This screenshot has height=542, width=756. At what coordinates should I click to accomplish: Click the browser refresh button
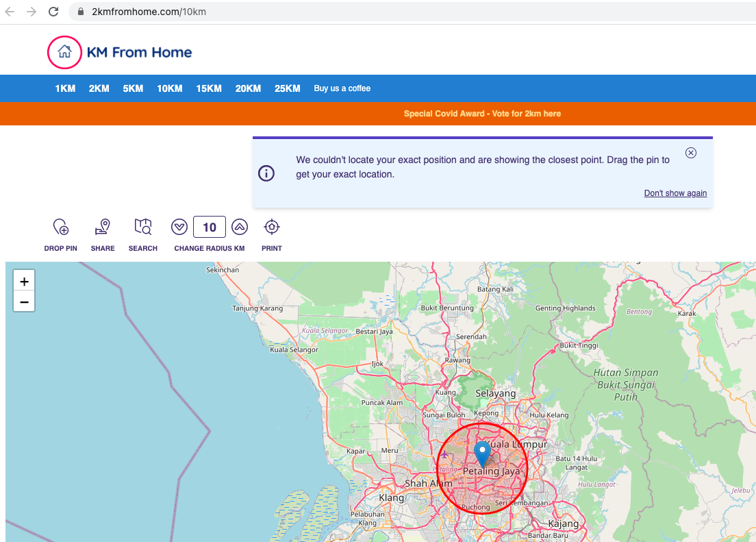[x=53, y=11]
